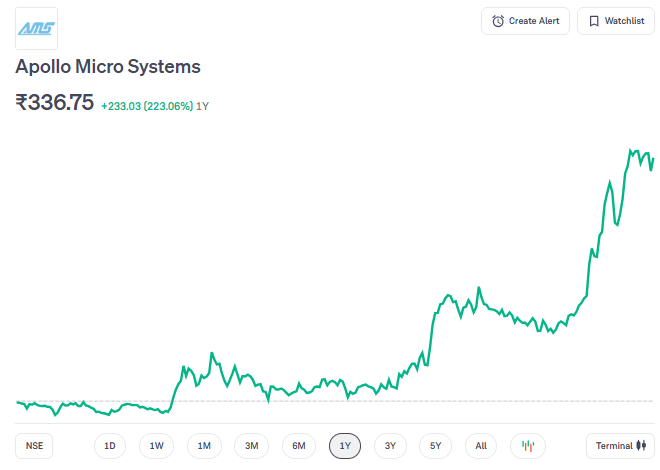Show the 3Y price chart
This screenshot has width=660, height=470.
click(390, 446)
